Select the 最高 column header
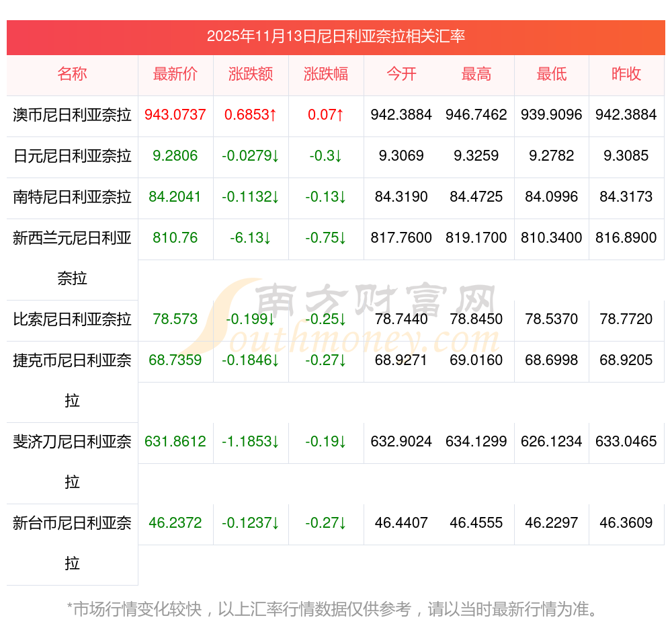 click(x=476, y=75)
